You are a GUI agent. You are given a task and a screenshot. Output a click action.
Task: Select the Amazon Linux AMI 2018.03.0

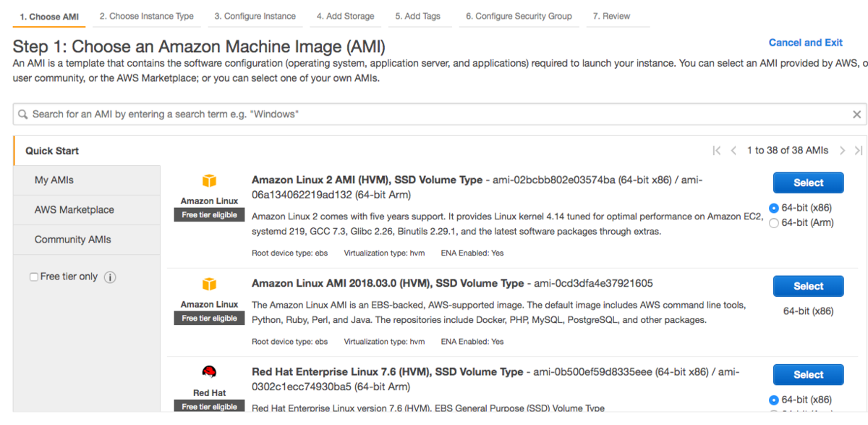point(808,286)
